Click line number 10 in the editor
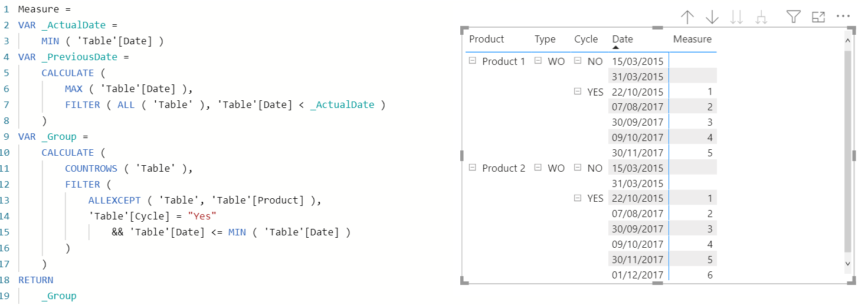This screenshot has width=868, height=305. click(5, 152)
